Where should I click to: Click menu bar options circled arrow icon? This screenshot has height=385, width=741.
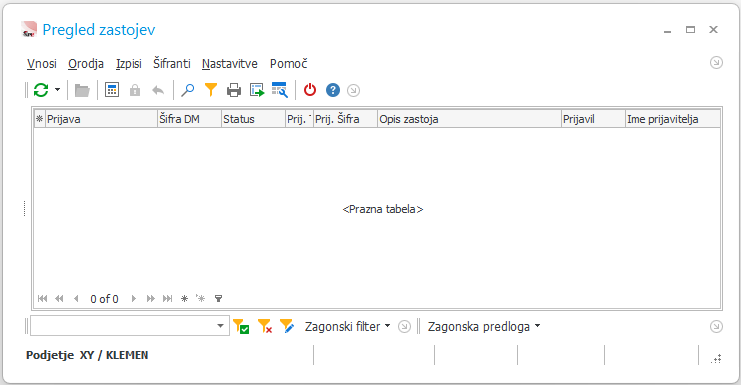pyautogui.click(x=716, y=62)
